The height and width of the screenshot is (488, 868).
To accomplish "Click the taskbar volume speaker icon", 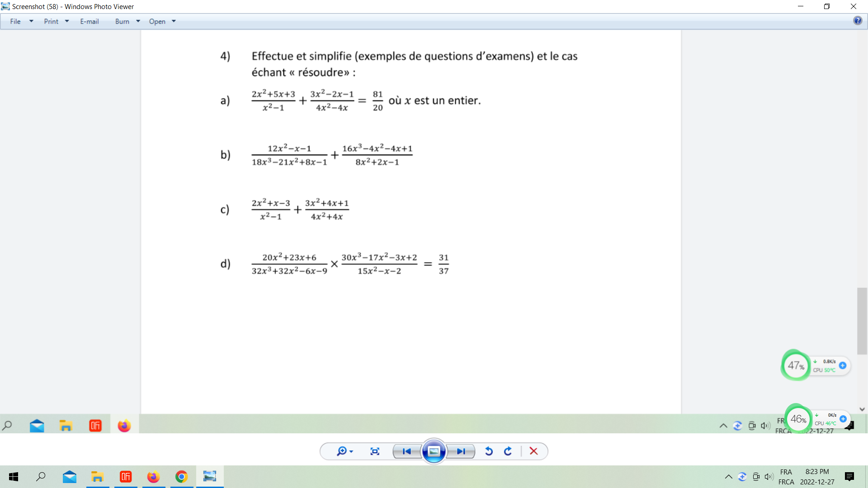I will coord(769,477).
